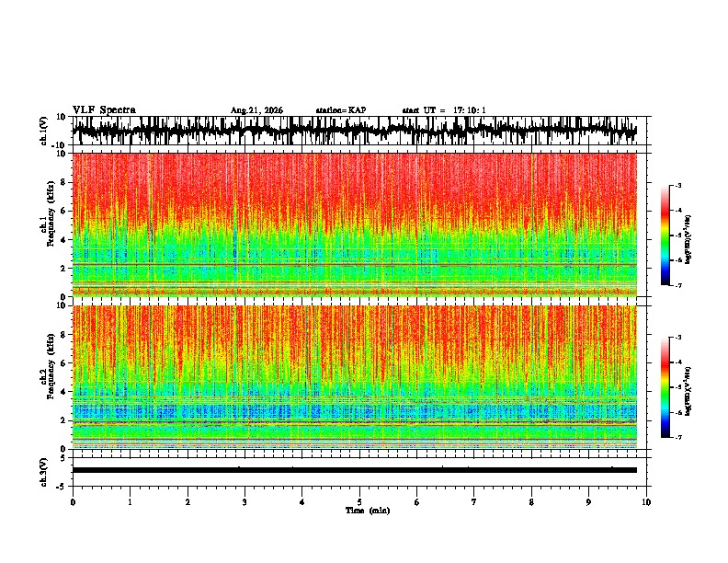Click the Time (min) axis label
728x563 pixels.
(x=368, y=511)
